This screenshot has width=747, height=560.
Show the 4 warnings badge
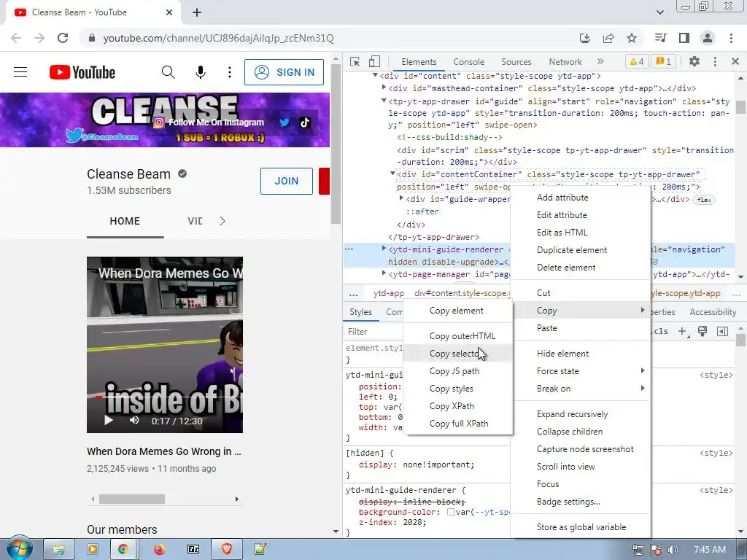636,61
